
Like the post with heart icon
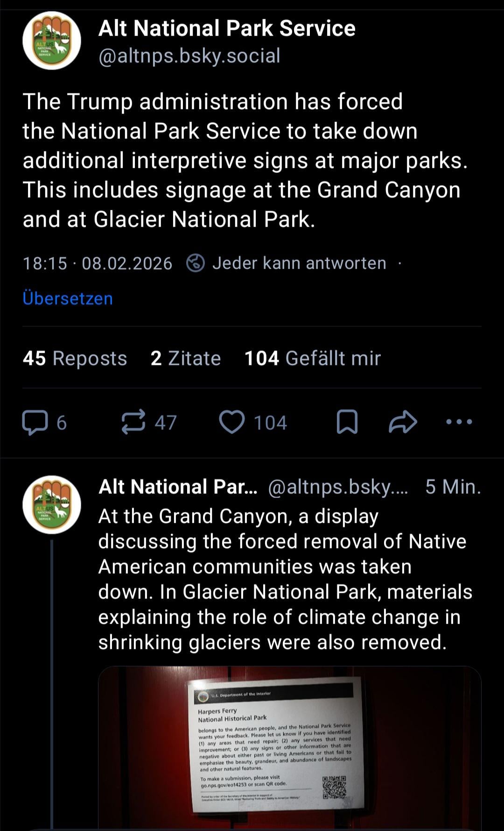click(x=232, y=422)
